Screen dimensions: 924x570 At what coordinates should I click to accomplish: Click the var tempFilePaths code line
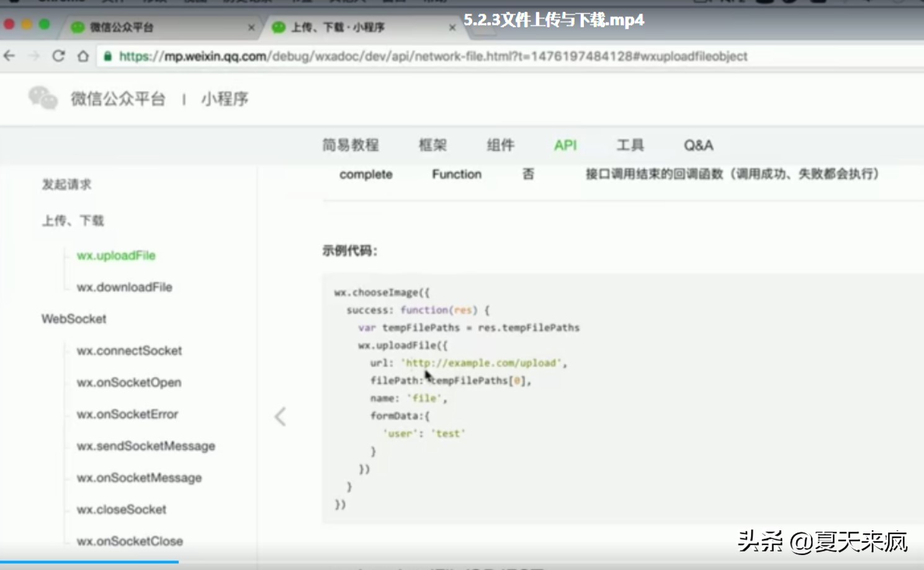469,328
